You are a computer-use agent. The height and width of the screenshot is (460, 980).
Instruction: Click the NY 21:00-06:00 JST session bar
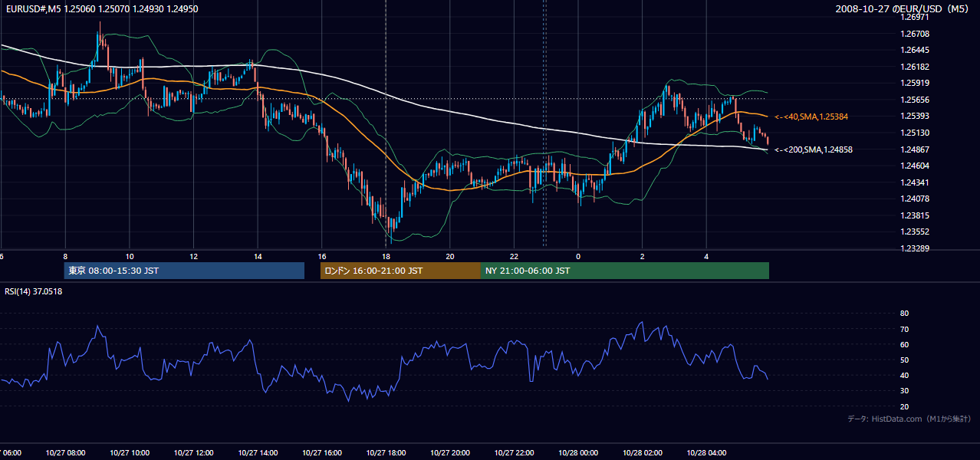point(625,271)
